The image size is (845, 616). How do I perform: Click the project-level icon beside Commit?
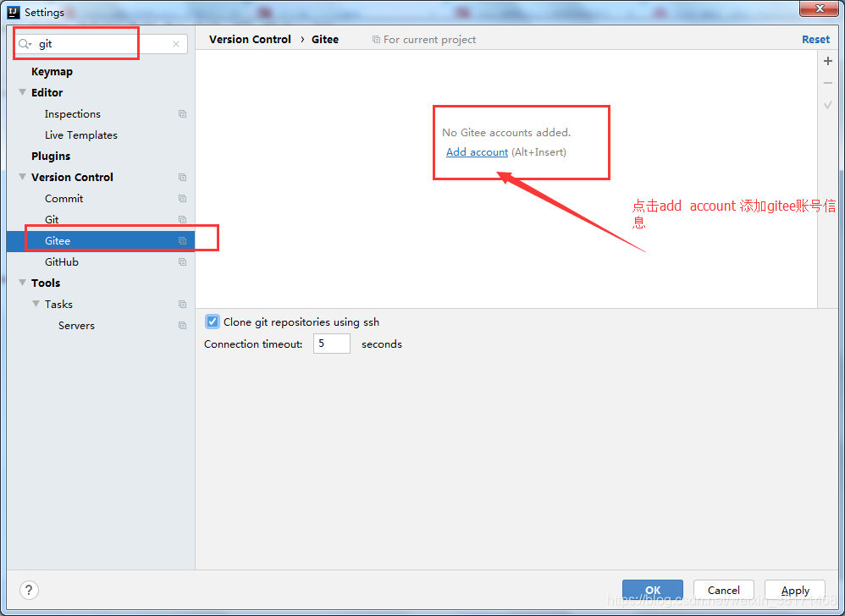coord(183,199)
